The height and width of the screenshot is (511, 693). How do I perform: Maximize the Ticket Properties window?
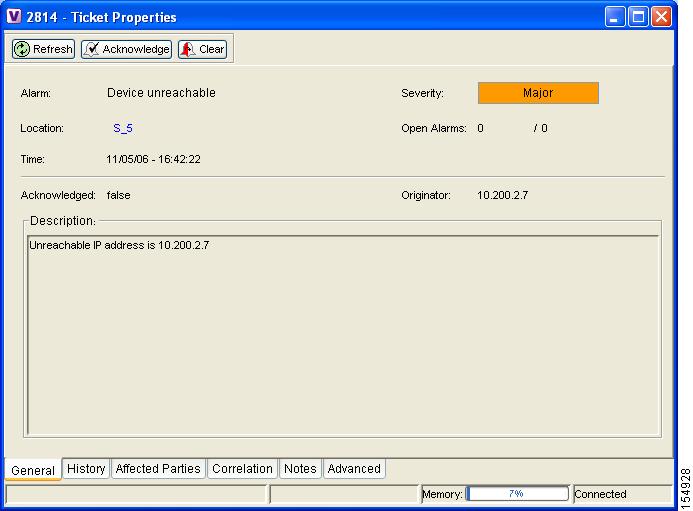click(x=638, y=17)
